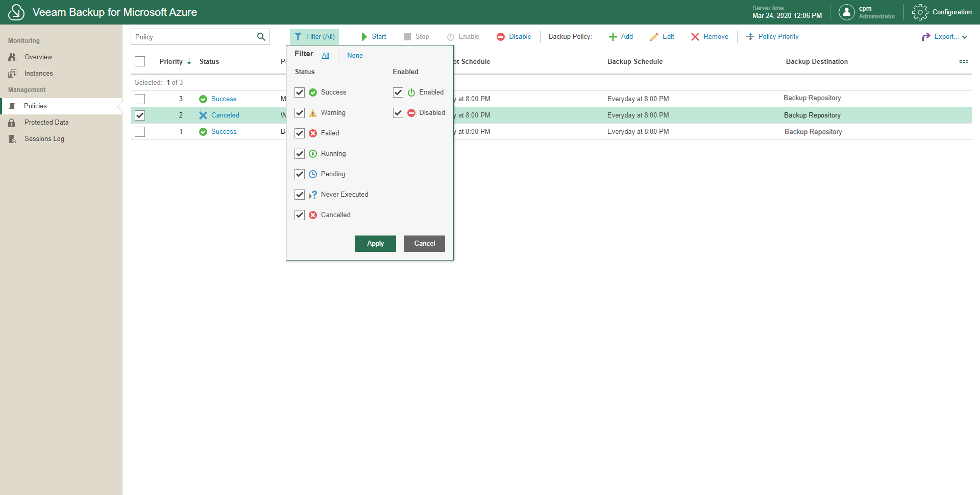Deselect the priority 2 policy checkbox

(x=140, y=115)
